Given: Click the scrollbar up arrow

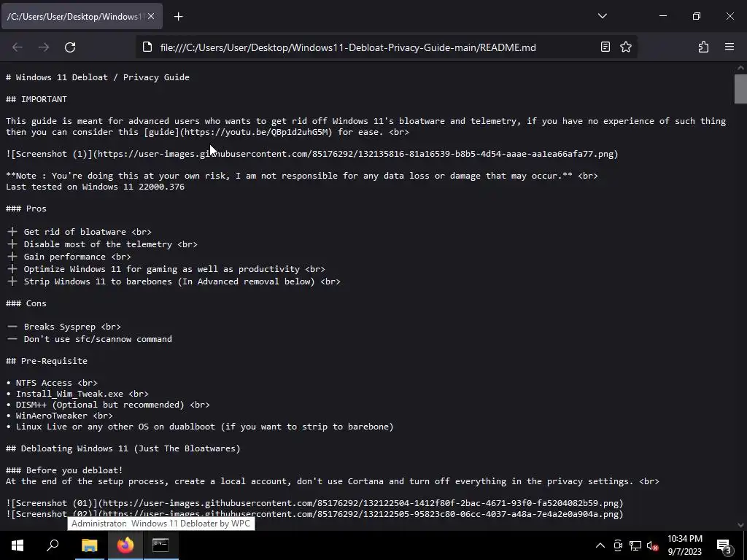Looking at the screenshot, I should pos(740,68).
